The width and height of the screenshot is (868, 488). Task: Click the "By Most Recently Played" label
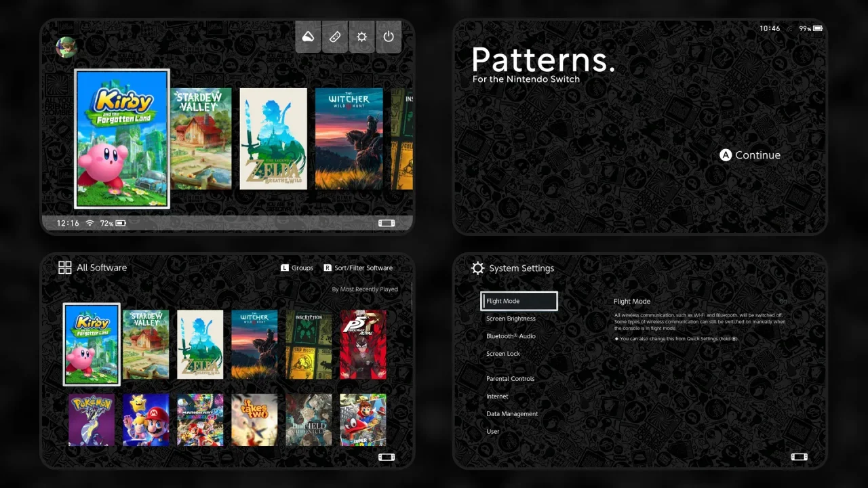tap(365, 289)
